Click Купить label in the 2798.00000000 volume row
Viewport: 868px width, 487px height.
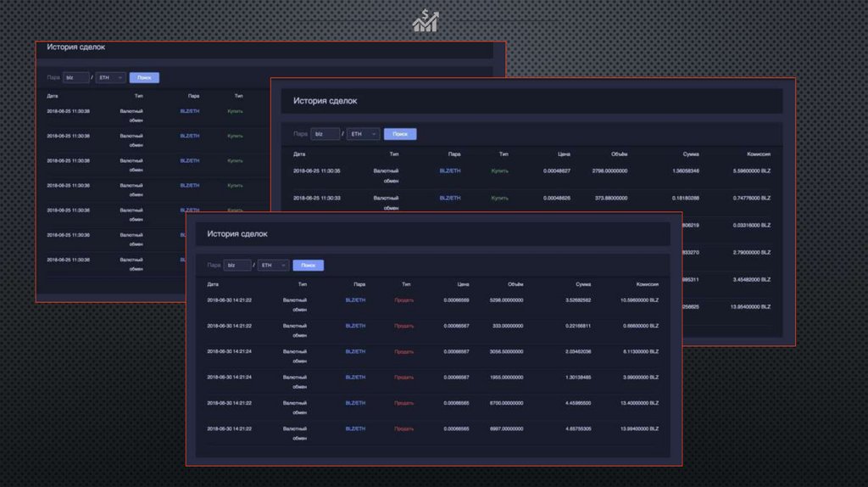tap(500, 171)
